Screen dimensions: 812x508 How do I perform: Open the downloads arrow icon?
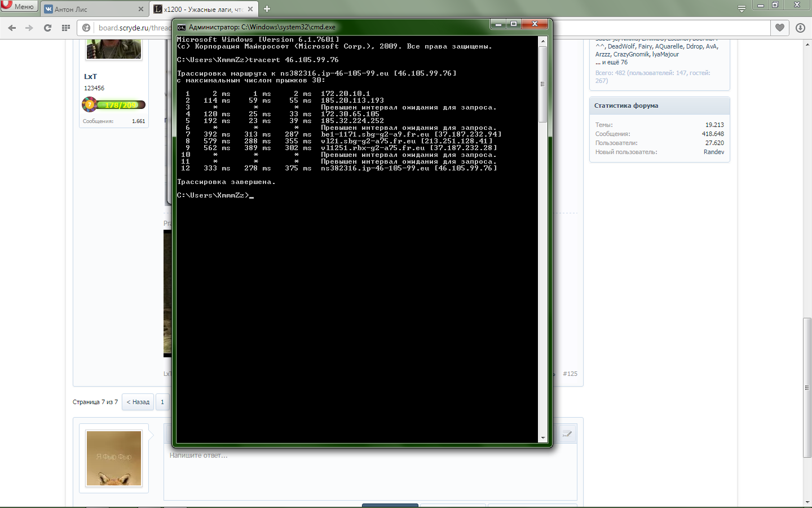point(800,28)
